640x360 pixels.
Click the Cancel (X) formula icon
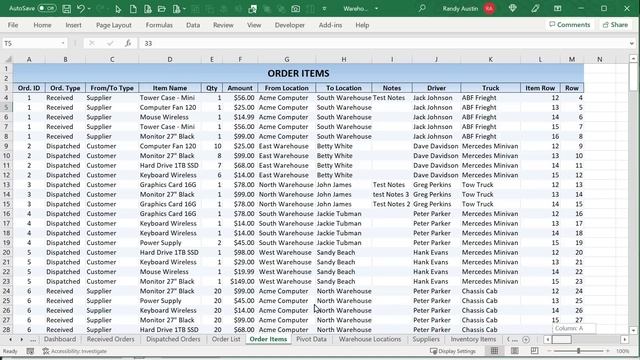click(92, 43)
